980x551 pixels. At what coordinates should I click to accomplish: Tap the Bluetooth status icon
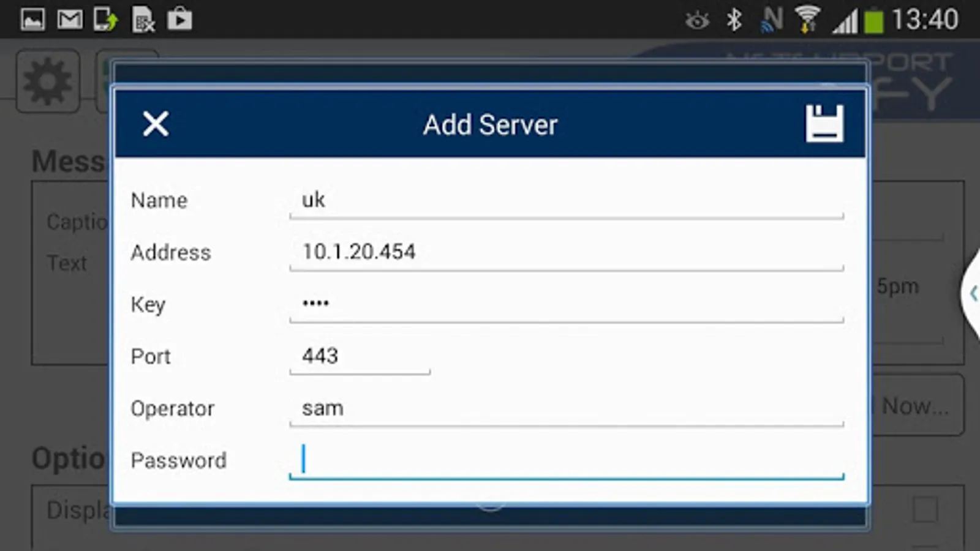pyautogui.click(x=734, y=20)
